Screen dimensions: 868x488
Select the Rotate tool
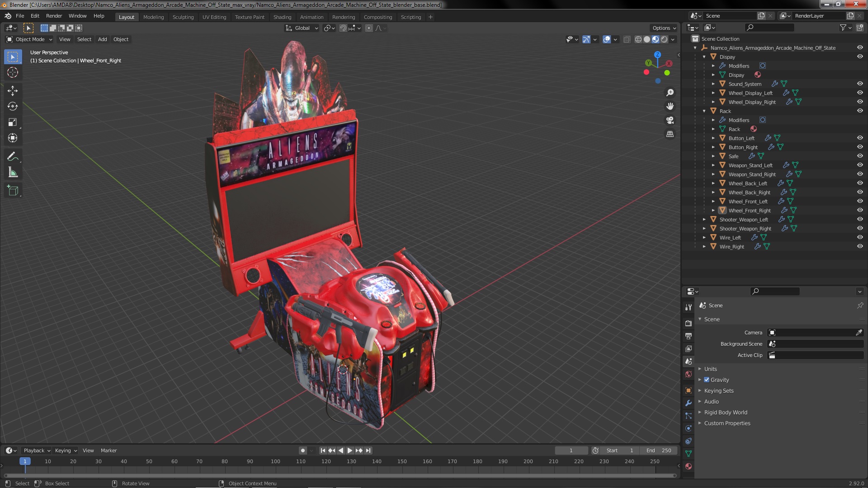13,106
